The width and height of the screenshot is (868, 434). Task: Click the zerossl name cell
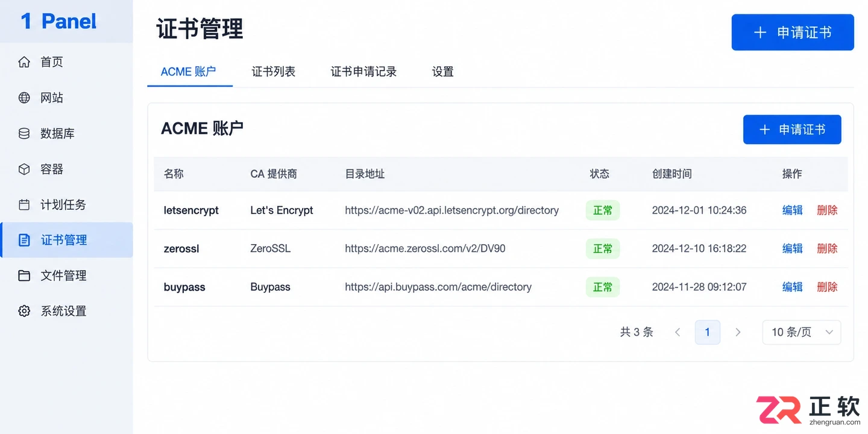pos(181,248)
